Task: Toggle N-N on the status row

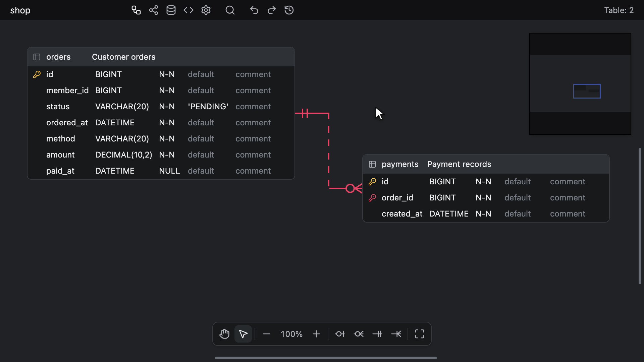Action: point(167,107)
